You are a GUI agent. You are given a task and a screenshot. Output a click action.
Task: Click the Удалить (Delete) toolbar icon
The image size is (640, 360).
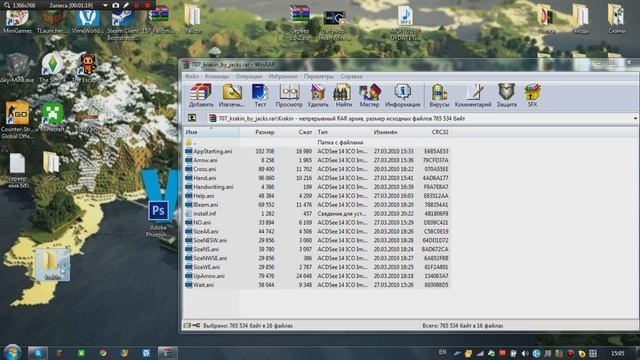click(x=318, y=95)
